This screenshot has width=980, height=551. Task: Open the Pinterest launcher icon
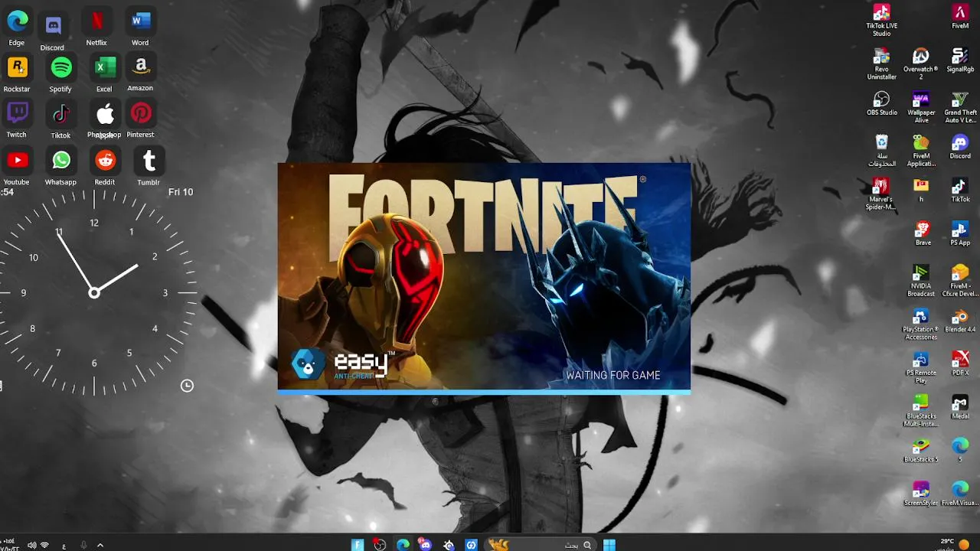(x=141, y=113)
